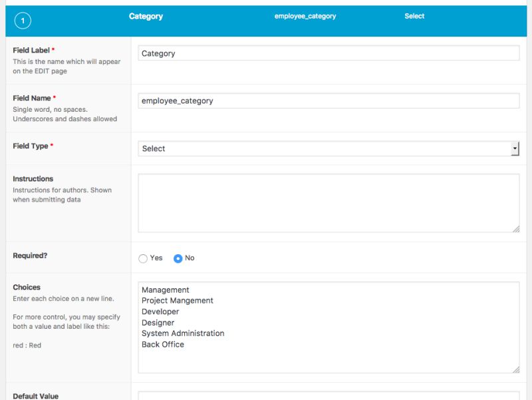This screenshot has height=400, width=532.
Task: Click the resize grip on Choices textarea
Action: [515, 371]
